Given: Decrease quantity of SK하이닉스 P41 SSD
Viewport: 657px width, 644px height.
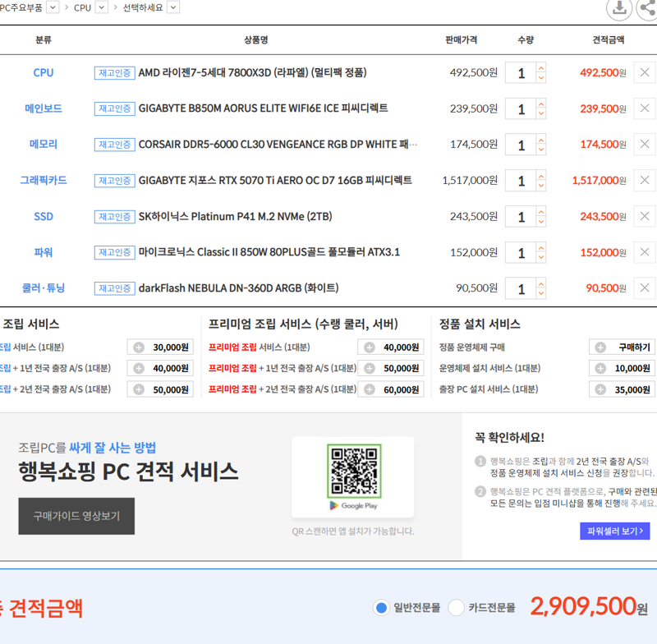Looking at the screenshot, I should [541, 222].
